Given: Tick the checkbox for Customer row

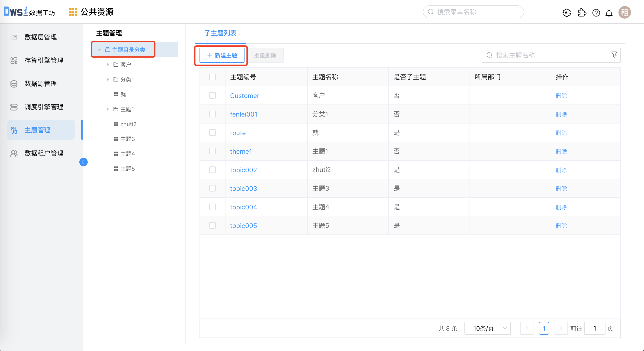Looking at the screenshot, I should pos(213,96).
